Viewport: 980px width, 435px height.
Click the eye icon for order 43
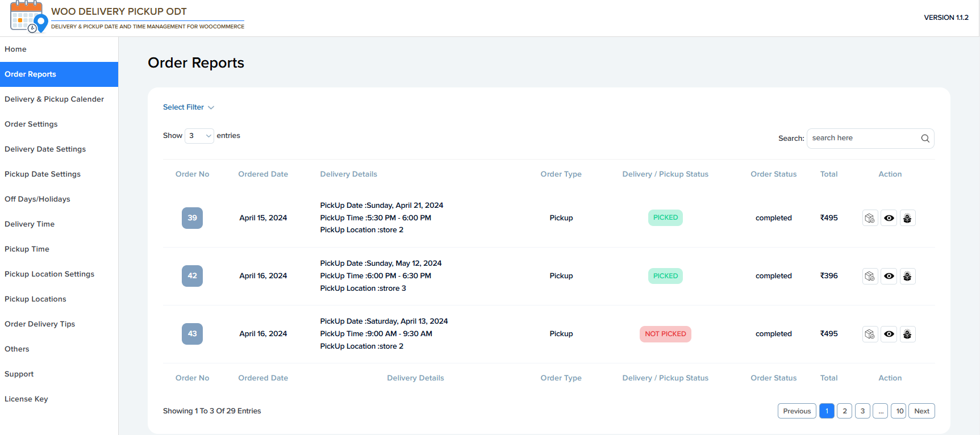[889, 334]
